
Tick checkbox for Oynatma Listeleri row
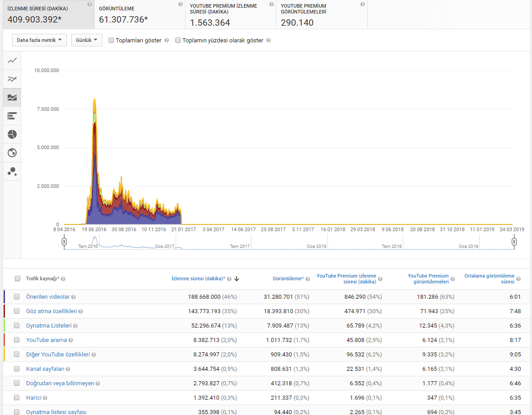click(17, 325)
